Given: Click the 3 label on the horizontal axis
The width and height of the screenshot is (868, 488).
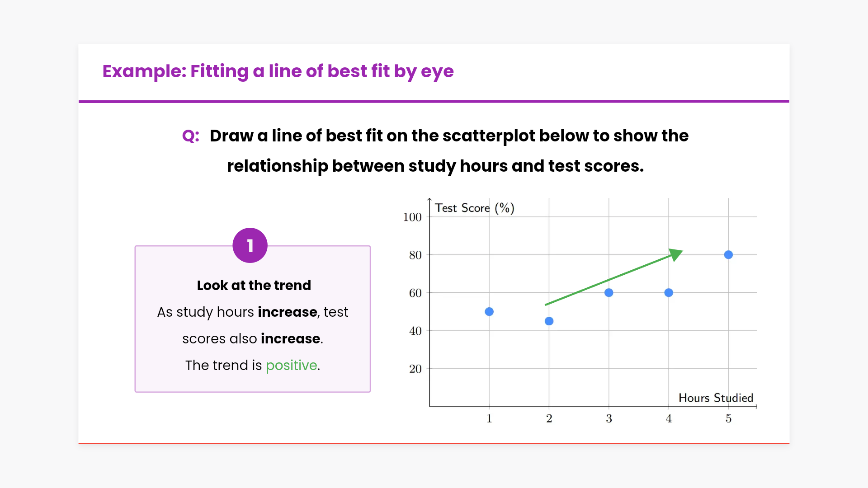Looking at the screenshot, I should click(x=609, y=419).
